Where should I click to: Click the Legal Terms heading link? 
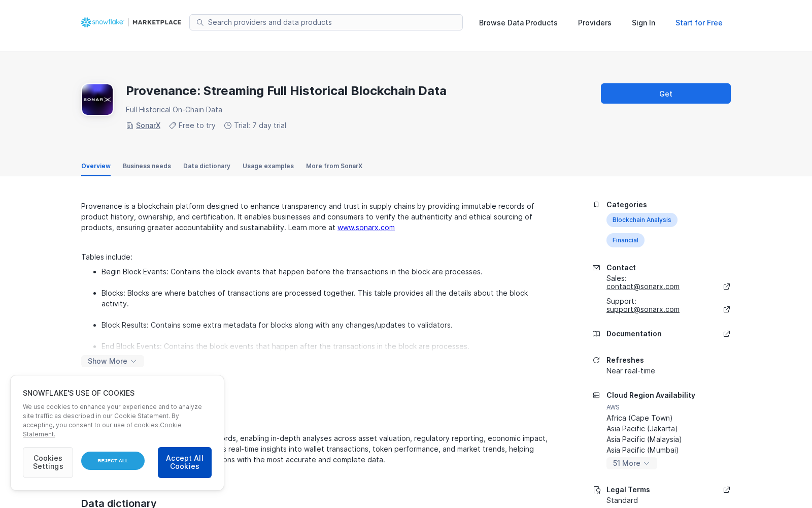click(x=628, y=490)
